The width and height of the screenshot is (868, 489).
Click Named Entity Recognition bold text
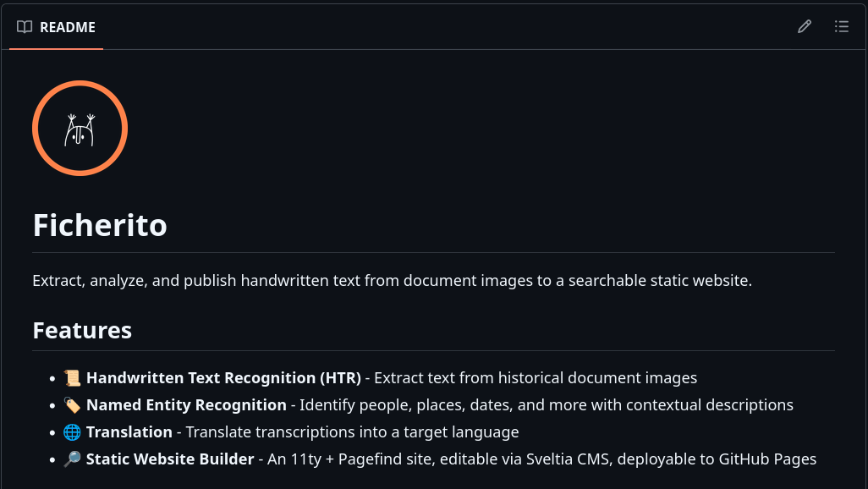(x=186, y=405)
